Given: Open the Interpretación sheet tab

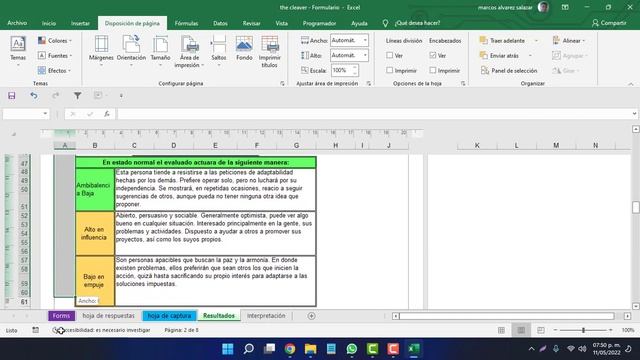Looking at the screenshot, I should (266, 316).
